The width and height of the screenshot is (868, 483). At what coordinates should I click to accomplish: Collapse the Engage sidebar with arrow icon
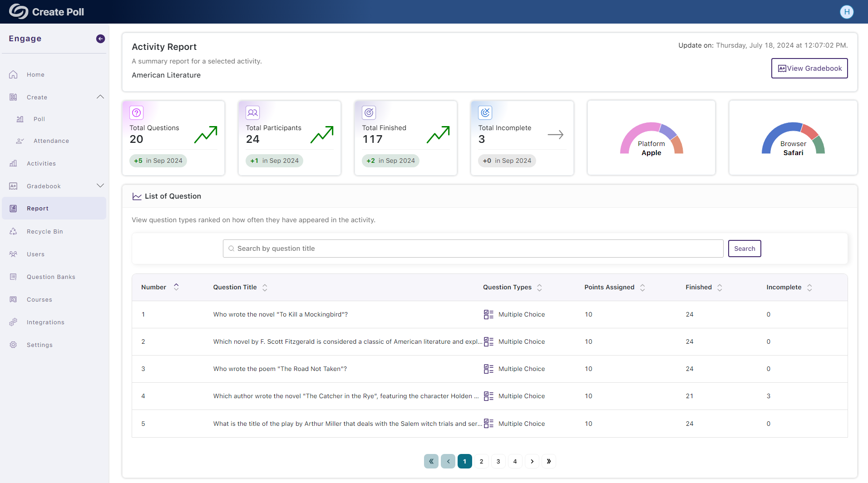click(x=100, y=39)
